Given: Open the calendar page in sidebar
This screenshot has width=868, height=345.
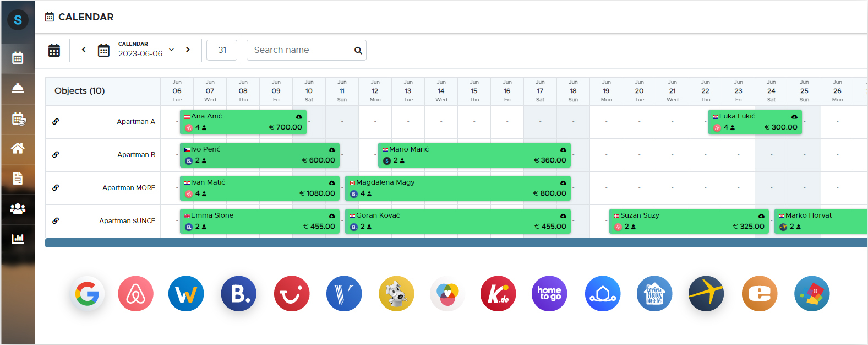Looking at the screenshot, I should point(18,58).
